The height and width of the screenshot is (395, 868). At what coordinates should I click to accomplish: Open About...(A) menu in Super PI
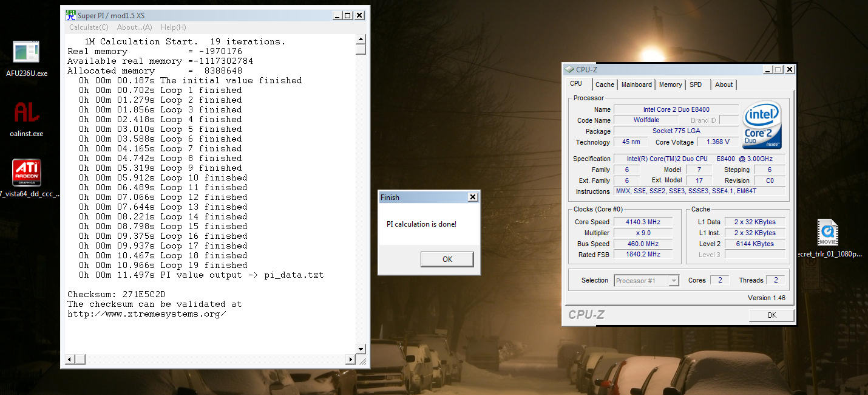(x=135, y=27)
